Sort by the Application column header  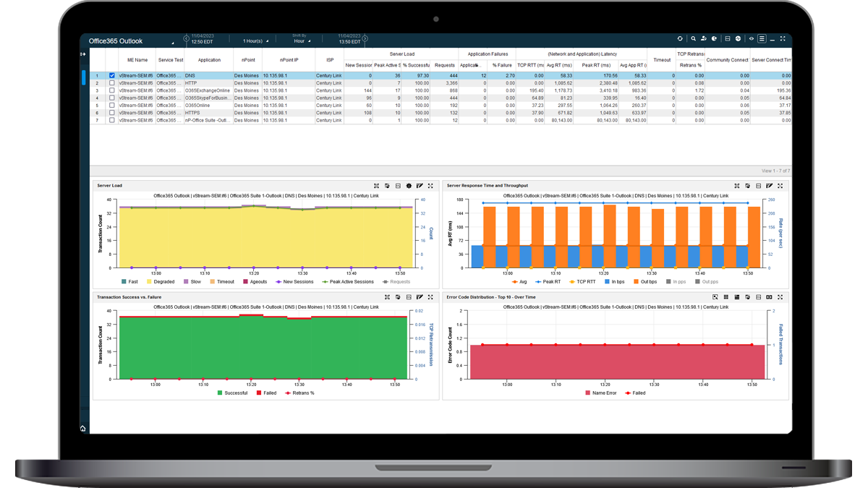(209, 60)
